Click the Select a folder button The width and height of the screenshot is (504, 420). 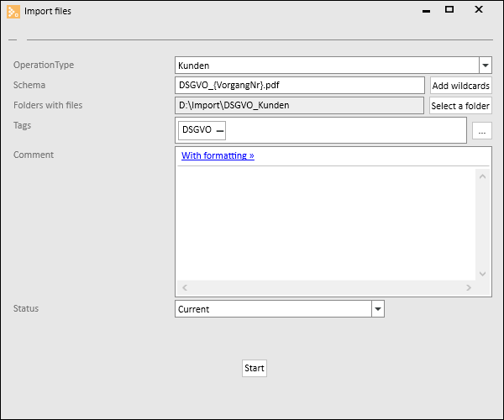(460, 106)
